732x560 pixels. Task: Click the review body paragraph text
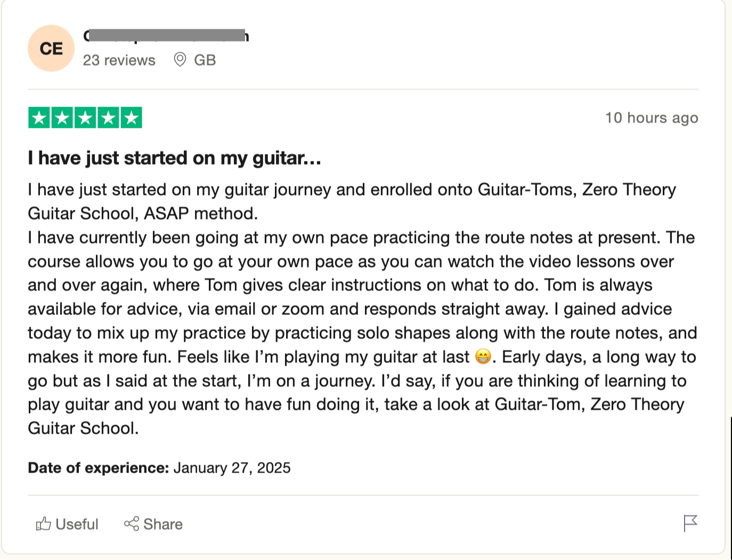[x=362, y=309]
